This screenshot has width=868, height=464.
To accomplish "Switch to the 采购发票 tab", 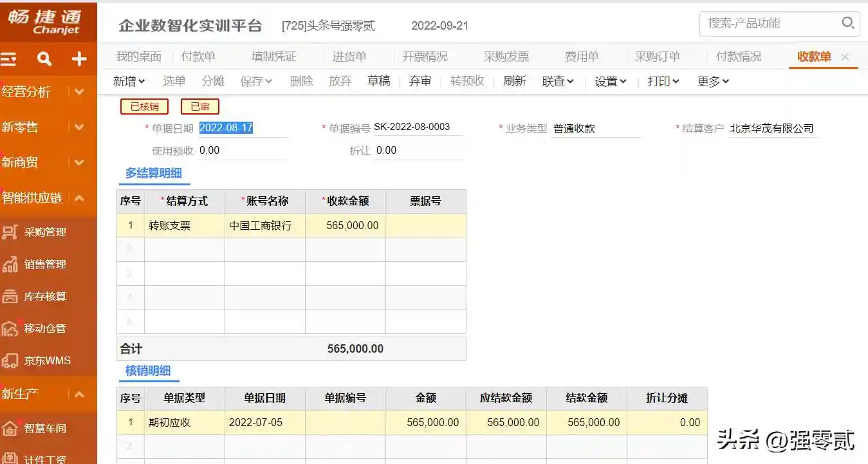I will pos(506,57).
